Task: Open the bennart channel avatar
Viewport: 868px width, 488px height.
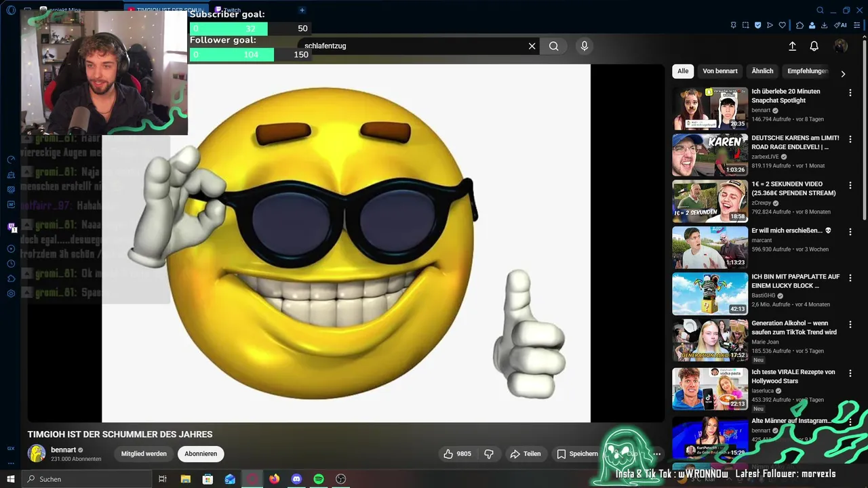Action: (37, 453)
